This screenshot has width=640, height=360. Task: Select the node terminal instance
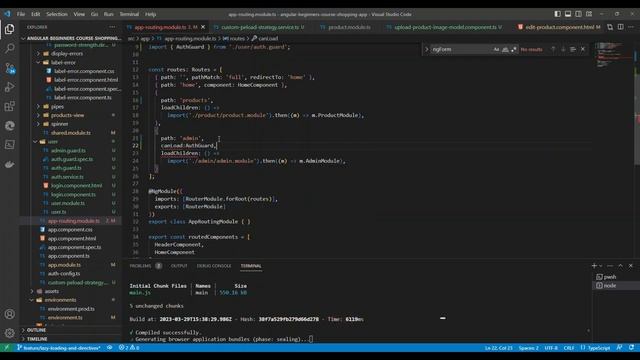(616, 286)
